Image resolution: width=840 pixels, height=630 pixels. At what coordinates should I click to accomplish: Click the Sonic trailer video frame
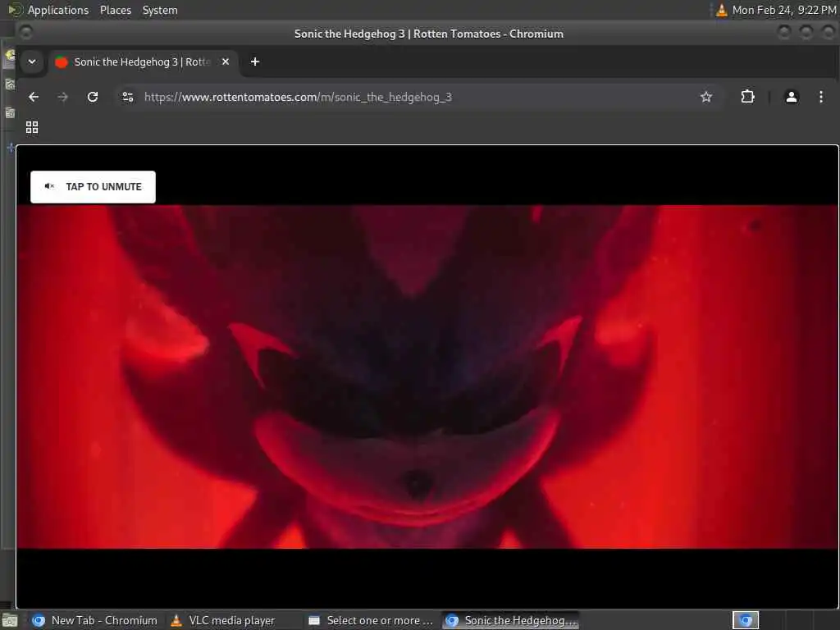point(427,377)
